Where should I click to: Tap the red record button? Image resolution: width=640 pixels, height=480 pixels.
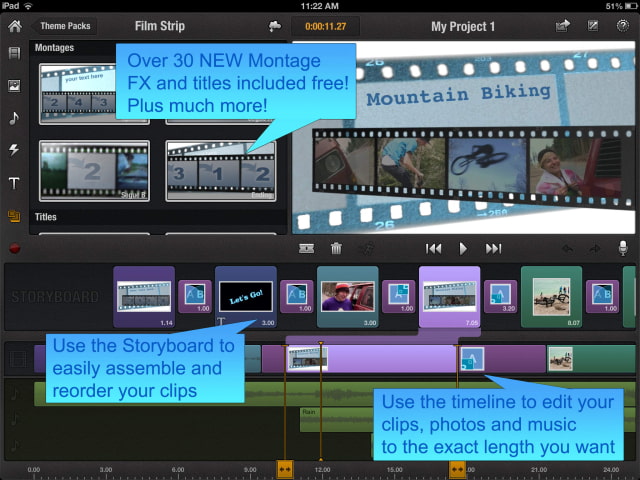point(15,249)
